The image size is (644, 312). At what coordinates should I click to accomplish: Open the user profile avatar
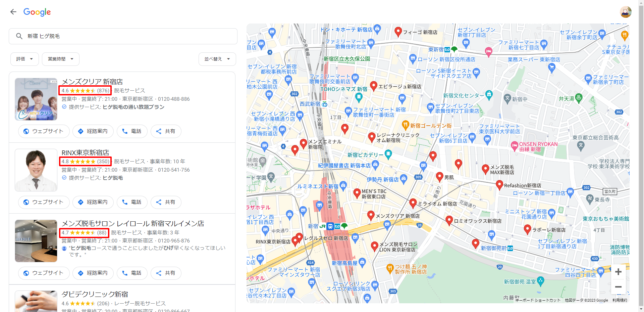tap(626, 12)
